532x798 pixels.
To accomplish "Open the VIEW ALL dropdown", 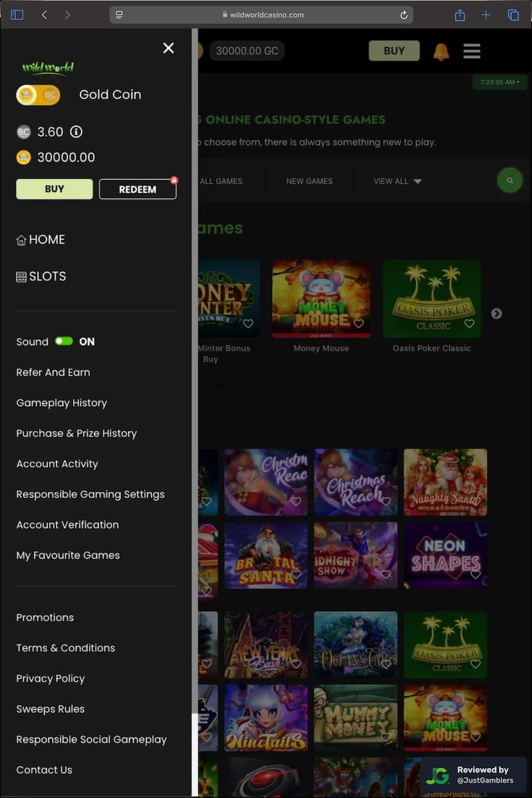I will click(398, 180).
